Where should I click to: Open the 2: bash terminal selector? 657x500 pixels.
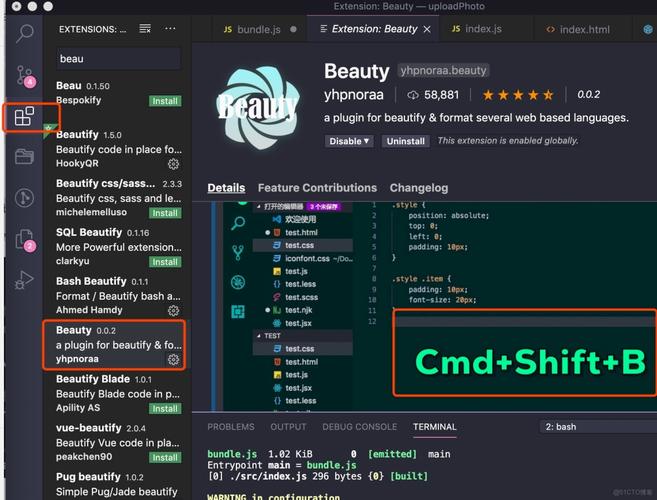click(598, 427)
